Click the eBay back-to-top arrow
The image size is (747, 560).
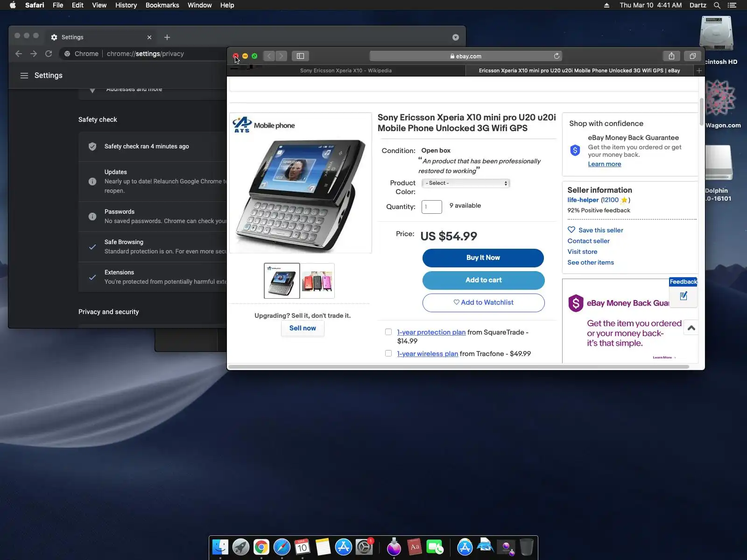(691, 328)
